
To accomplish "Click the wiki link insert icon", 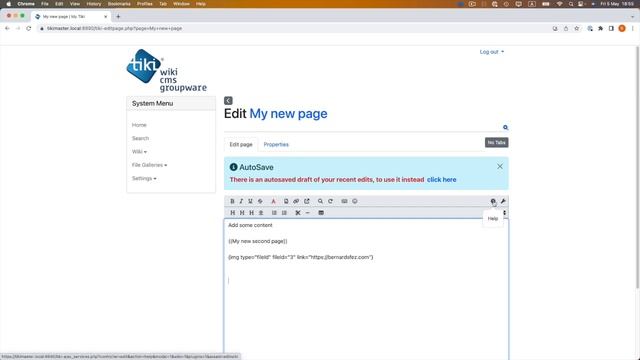I will pyautogui.click(x=286, y=201).
